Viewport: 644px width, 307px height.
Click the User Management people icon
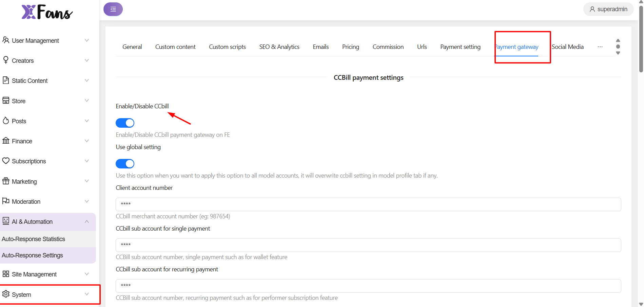pyautogui.click(x=6, y=40)
